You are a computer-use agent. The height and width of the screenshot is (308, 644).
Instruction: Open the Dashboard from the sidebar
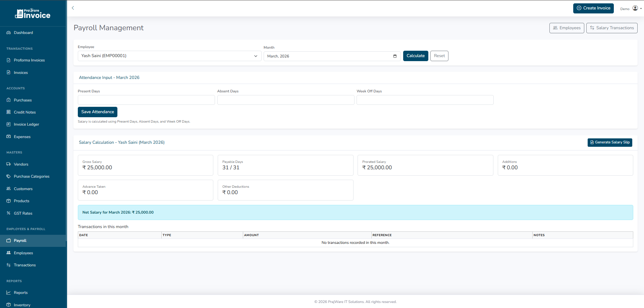(23, 33)
